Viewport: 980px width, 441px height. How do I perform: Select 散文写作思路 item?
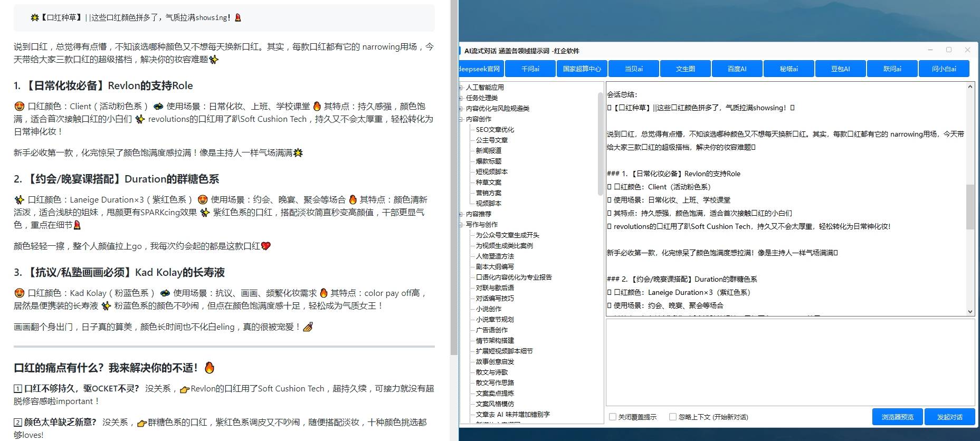coord(495,383)
